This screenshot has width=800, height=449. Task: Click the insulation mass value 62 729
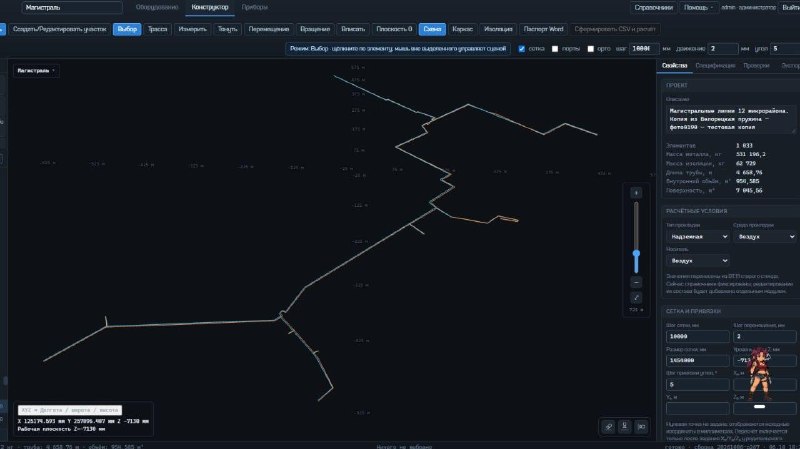(x=745, y=163)
